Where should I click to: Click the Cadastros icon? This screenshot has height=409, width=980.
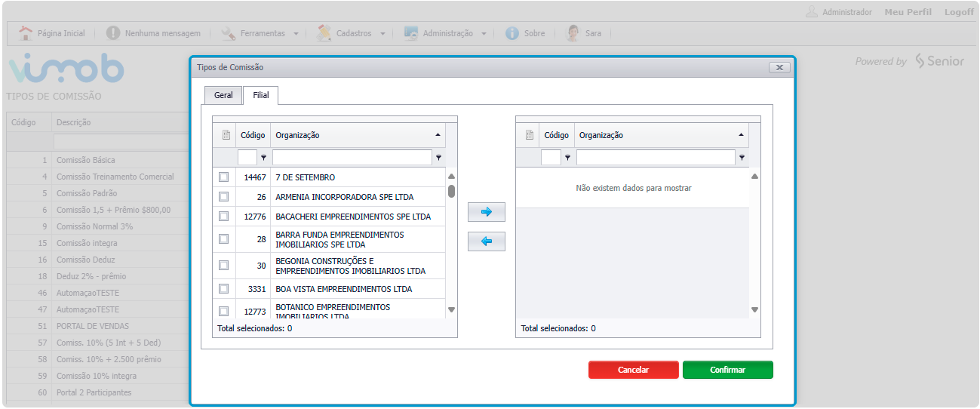[x=324, y=33]
